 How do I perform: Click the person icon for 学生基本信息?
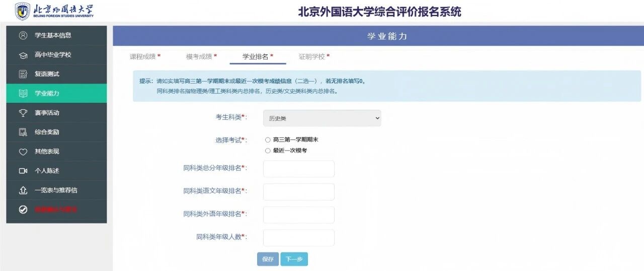click(23, 35)
